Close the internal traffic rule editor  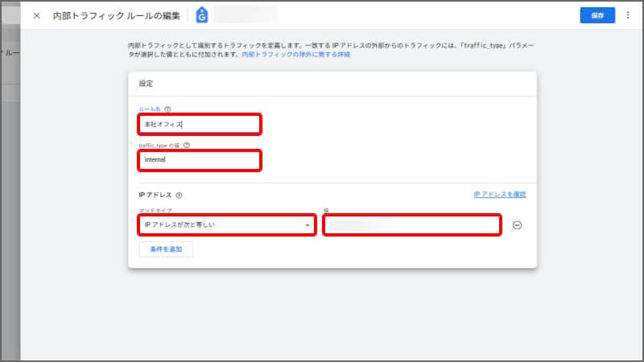[36, 15]
